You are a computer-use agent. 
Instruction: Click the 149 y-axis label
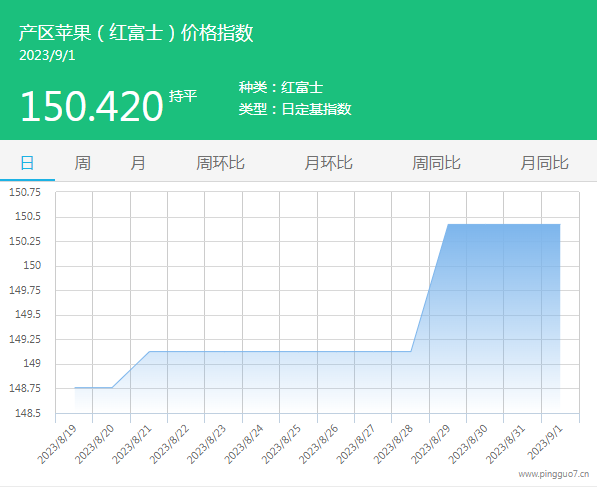[32, 363]
